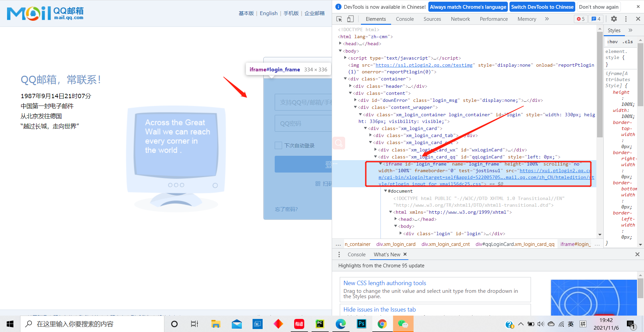This screenshot has width=644, height=332.
Task: Open New CSS length authoring tools
Action: [385, 283]
